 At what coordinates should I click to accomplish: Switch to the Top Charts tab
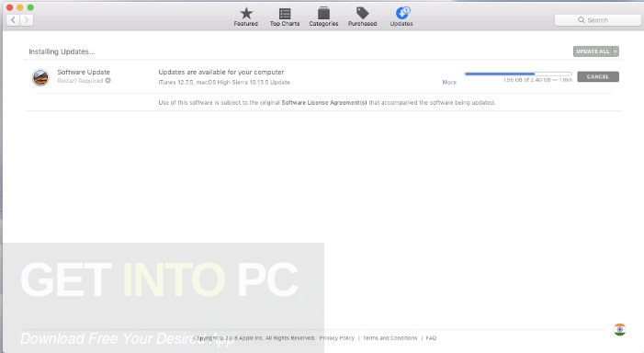[x=285, y=17]
